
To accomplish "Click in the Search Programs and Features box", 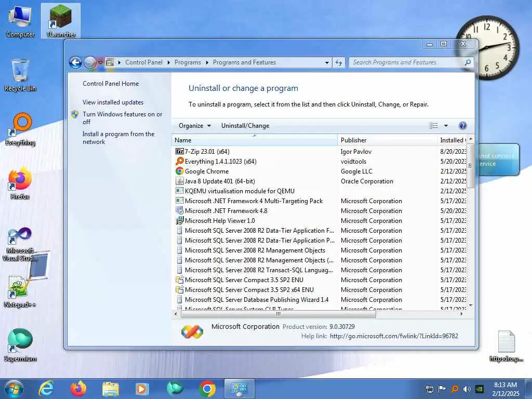I will [x=407, y=62].
